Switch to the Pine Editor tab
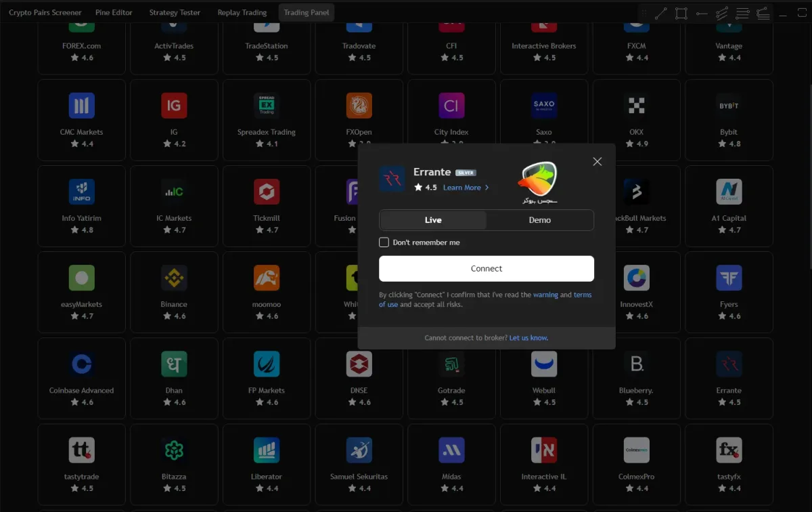 coord(114,12)
